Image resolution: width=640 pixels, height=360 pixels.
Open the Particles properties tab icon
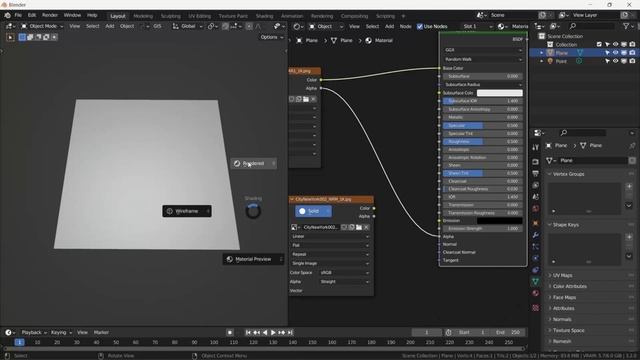[536, 247]
